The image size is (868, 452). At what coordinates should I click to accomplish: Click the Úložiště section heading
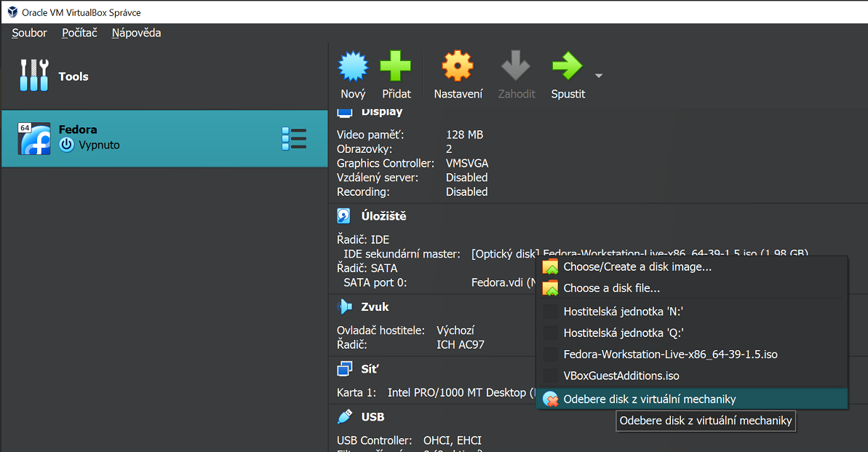point(383,216)
